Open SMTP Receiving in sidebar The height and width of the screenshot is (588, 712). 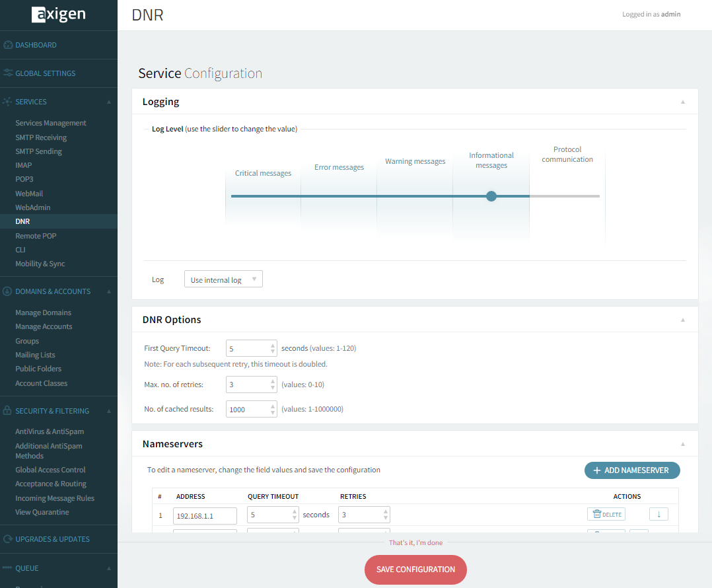41,137
